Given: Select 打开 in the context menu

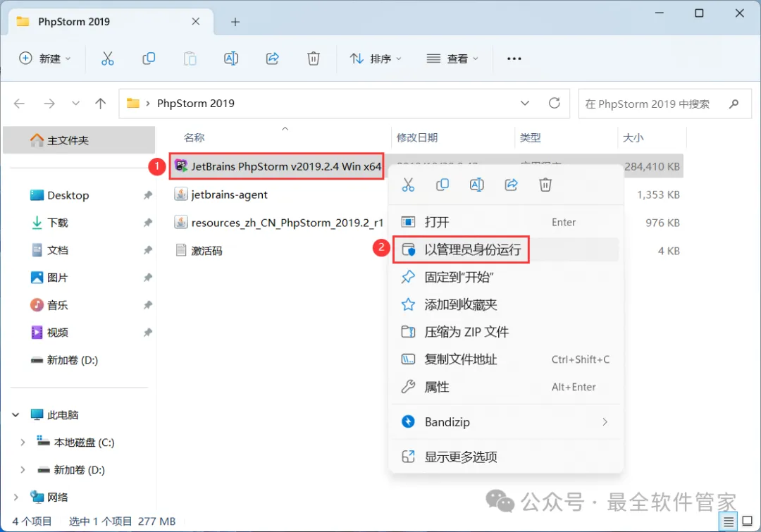Looking at the screenshot, I should point(506,223).
